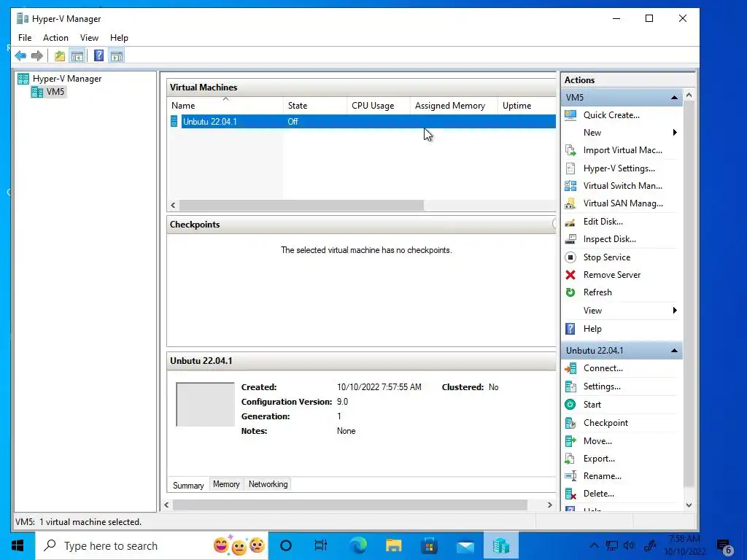Viewport: 747px width, 560px height.
Task: Click the green Refresh icon
Action: click(570, 292)
